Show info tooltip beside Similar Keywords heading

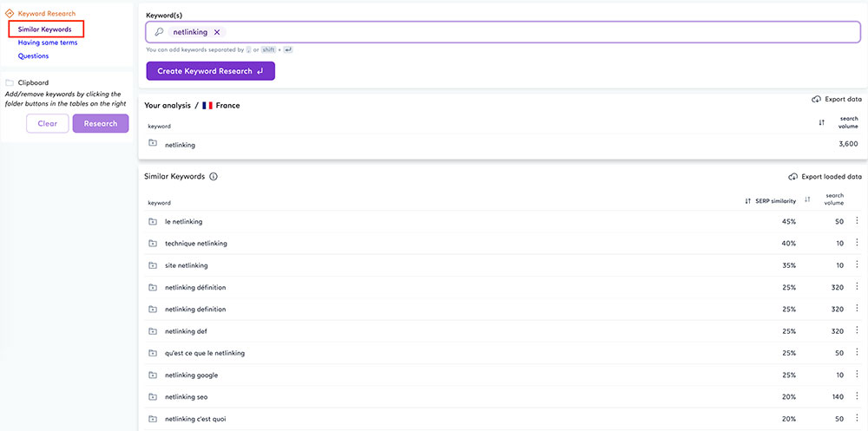pyautogui.click(x=214, y=177)
